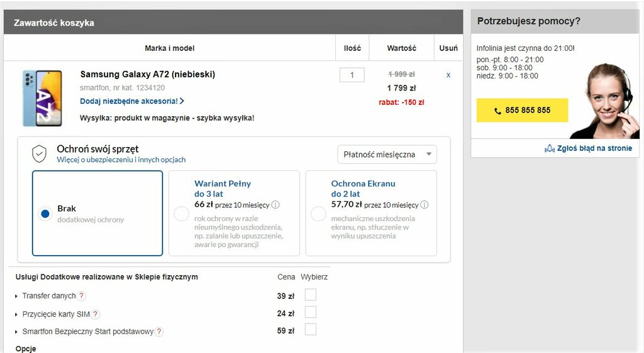
Task: Click the bug icon next to Zgłoś błąd
Action: click(550, 148)
